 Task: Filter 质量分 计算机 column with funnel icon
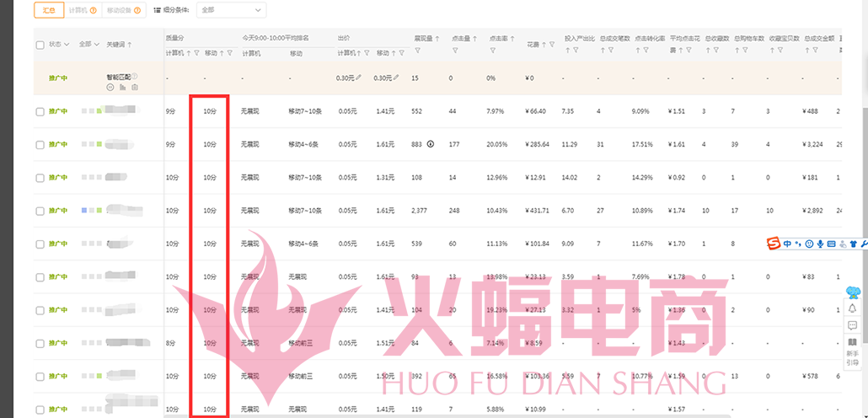click(196, 53)
